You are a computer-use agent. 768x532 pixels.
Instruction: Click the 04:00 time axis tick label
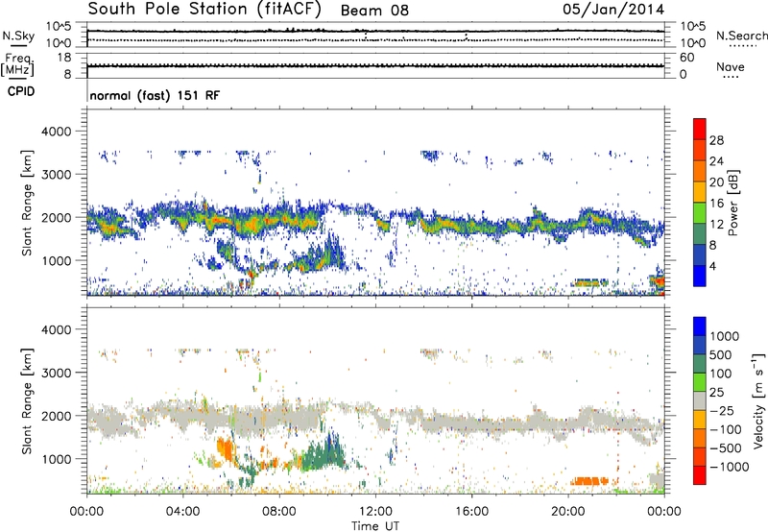(183, 512)
